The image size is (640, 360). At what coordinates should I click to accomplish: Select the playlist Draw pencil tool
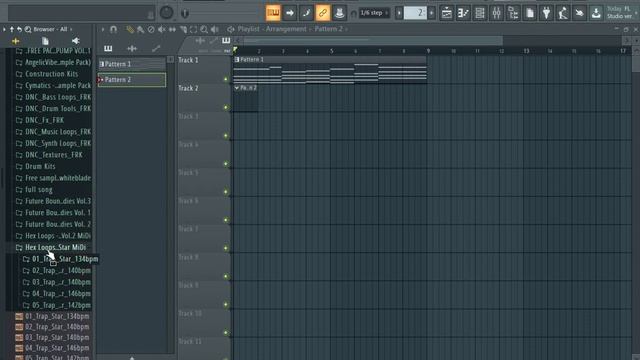point(130,29)
